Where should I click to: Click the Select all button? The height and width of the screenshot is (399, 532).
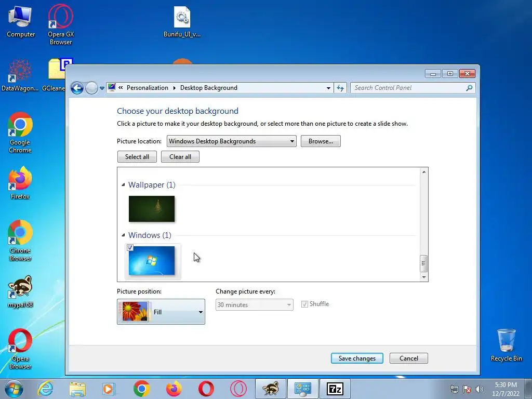[x=137, y=157]
